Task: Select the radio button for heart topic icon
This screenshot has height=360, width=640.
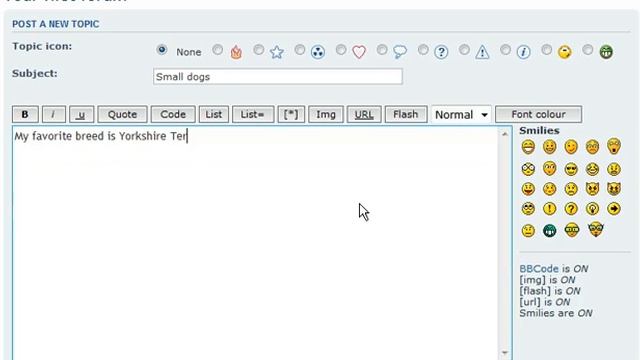Action: pyautogui.click(x=341, y=50)
